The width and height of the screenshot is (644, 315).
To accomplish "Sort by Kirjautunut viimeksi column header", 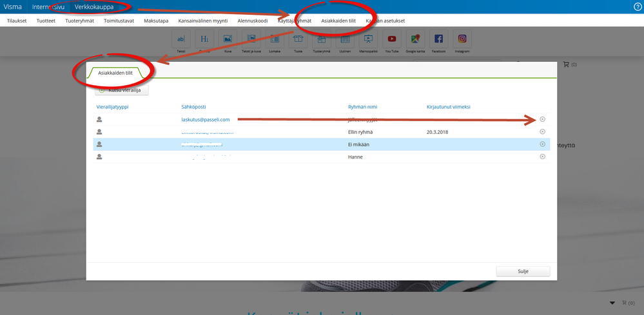I will 449,107.
